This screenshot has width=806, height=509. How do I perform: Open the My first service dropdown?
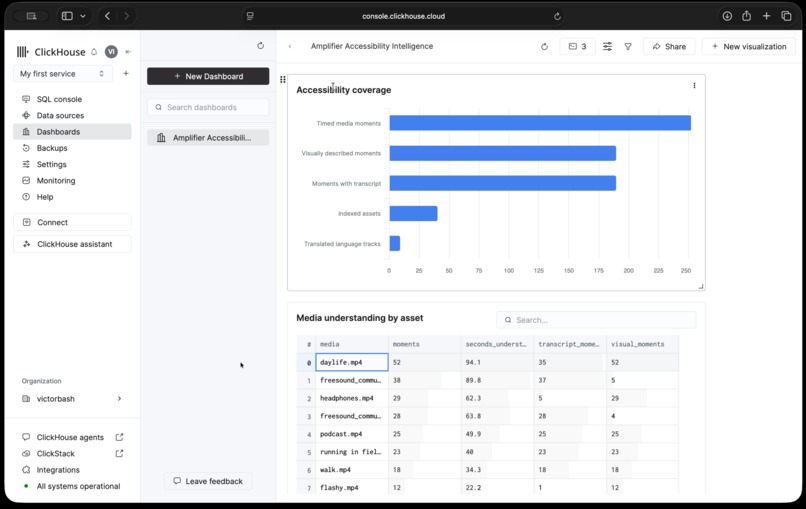(x=62, y=74)
